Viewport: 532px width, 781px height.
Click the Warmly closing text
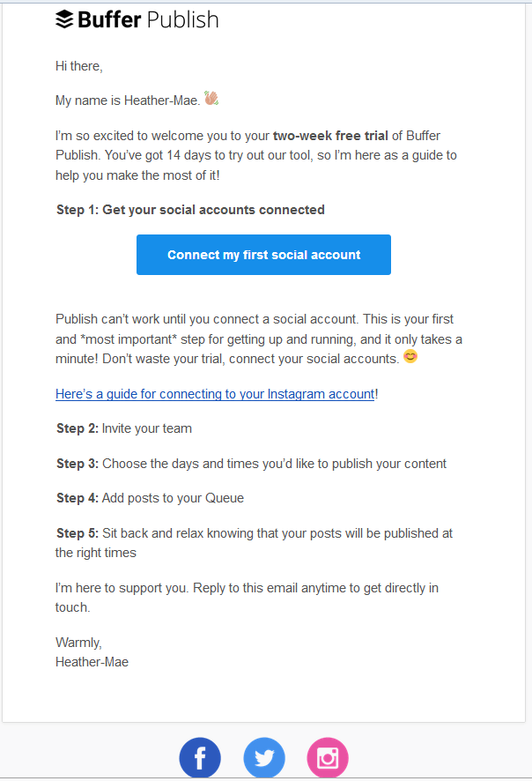coord(78,643)
